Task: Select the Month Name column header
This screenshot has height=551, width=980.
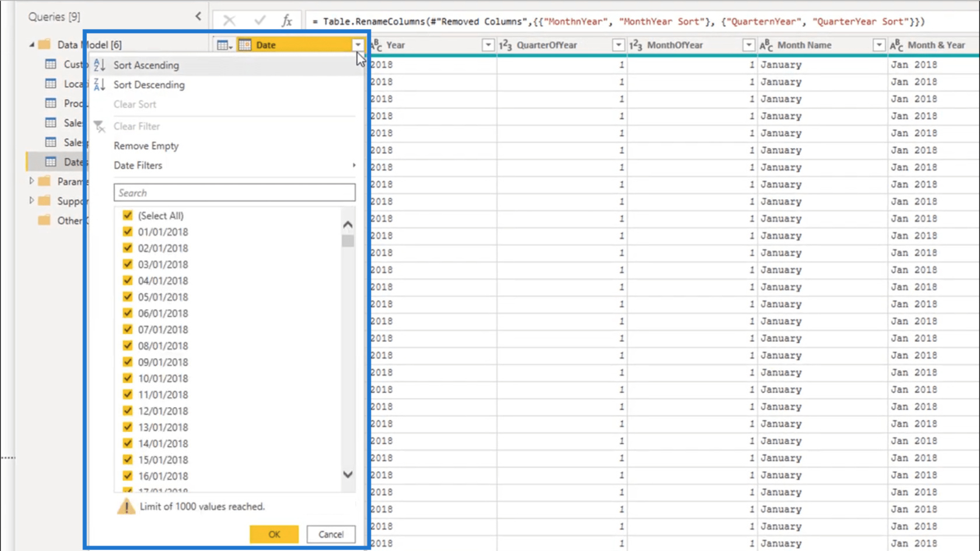Action: [822, 45]
